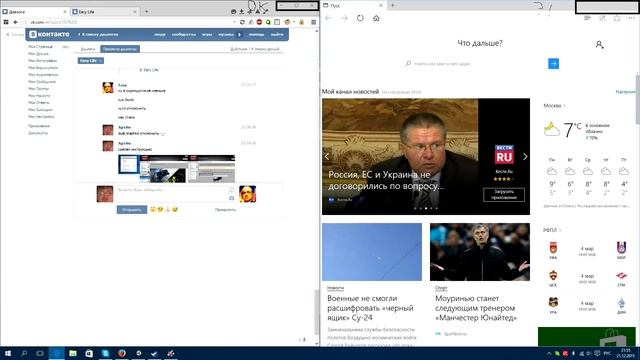Click Edge's forward arrow
Screen dimensions: 640x360
click(344, 18)
